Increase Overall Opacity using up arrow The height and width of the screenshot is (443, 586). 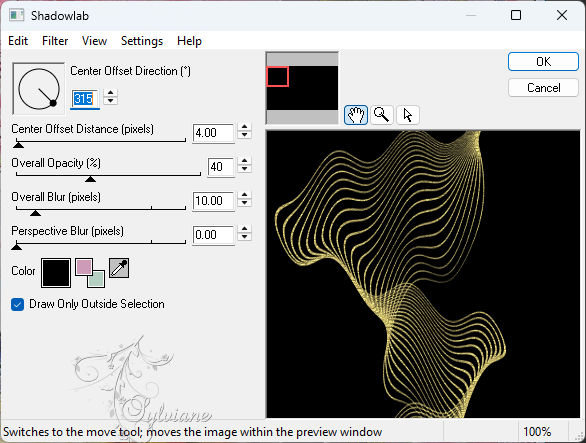pos(245,161)
